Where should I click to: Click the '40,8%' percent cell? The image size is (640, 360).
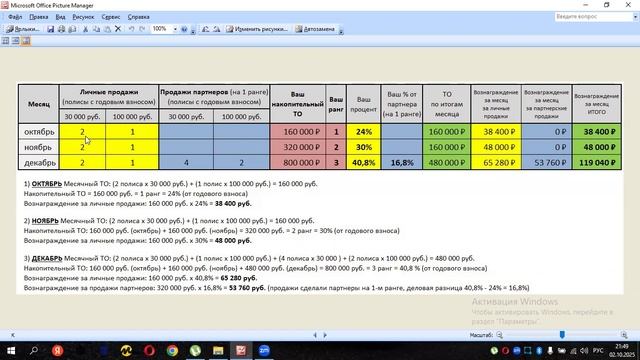[x=363, y=162]
